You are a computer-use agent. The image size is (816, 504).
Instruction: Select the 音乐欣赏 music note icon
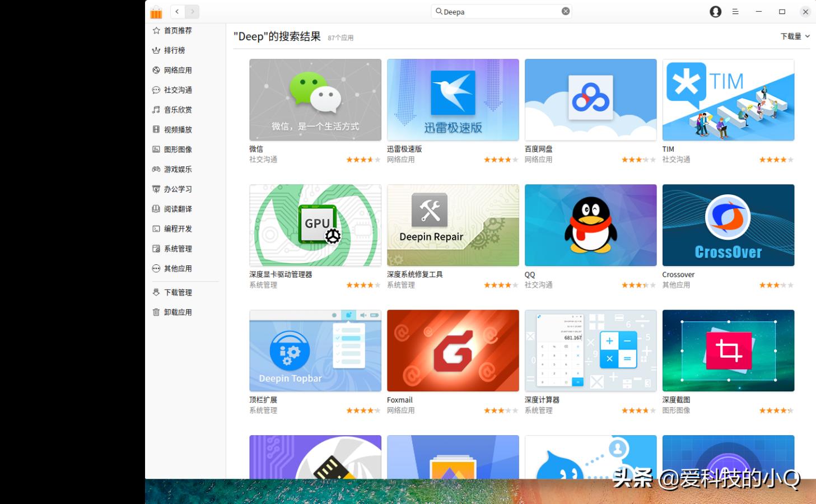point(156,110)
